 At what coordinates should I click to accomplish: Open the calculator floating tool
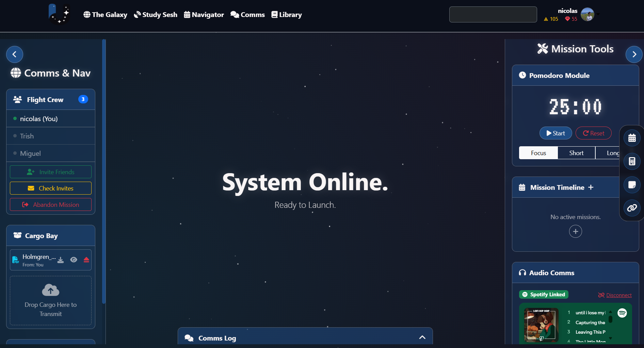(x=632, y=161)
